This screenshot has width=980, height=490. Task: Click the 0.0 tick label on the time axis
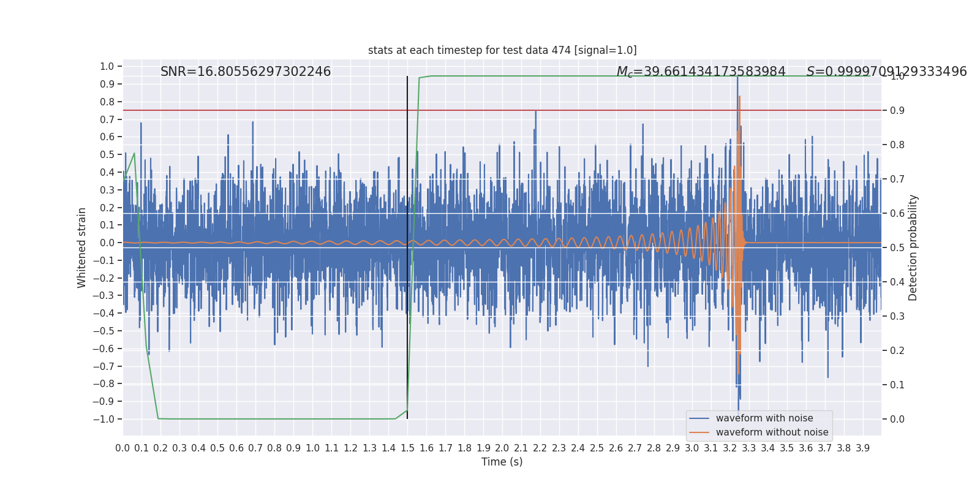(x=123, y=448)
